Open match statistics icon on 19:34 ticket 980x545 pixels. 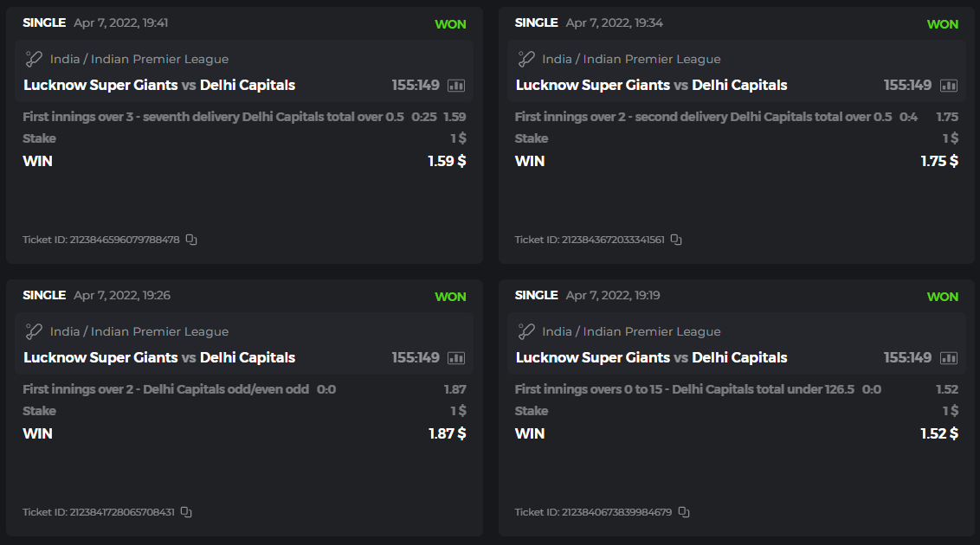pyautogui.click(x=949, y=86)
